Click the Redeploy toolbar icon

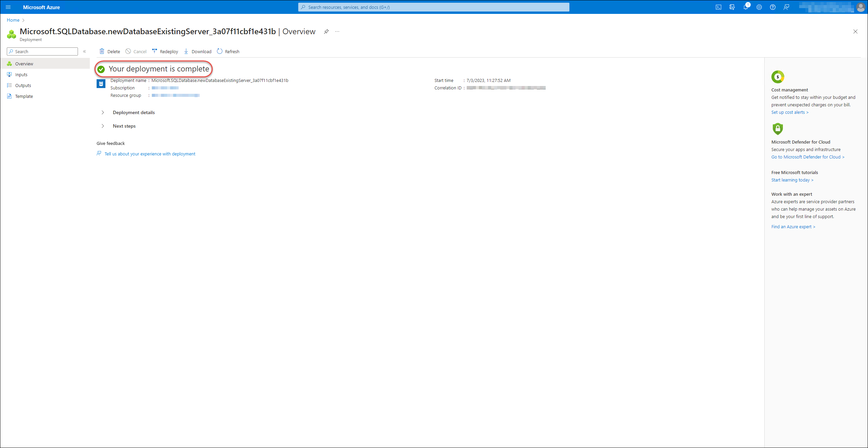(155, 51)
